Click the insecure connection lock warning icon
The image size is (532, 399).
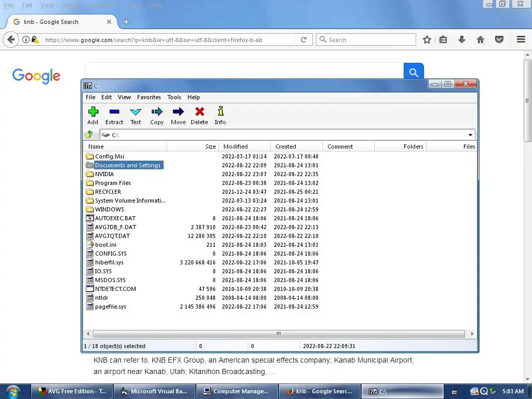(x=35, y=39)
